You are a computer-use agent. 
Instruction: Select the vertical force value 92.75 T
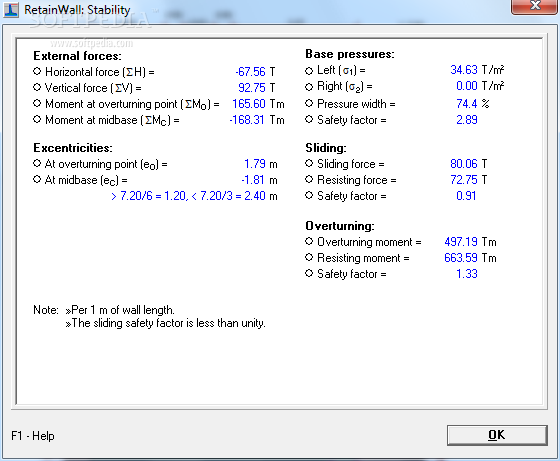point(256,88)
